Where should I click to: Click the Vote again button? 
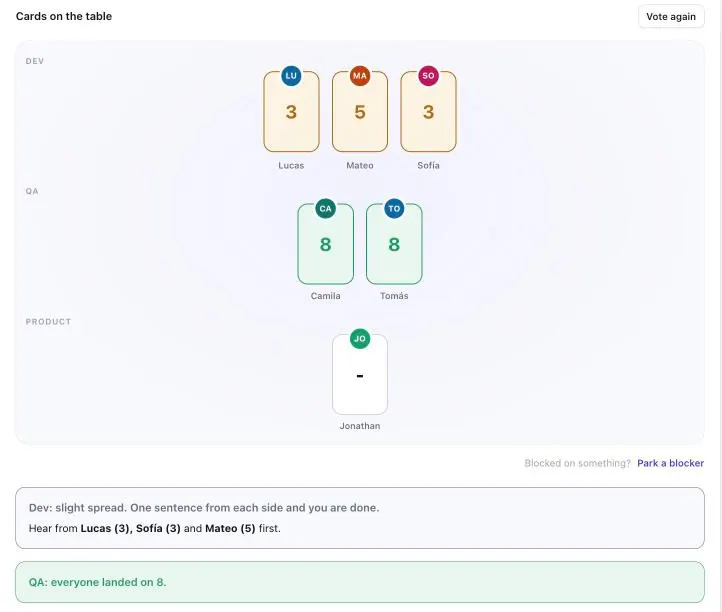click(x=671, y=17)
